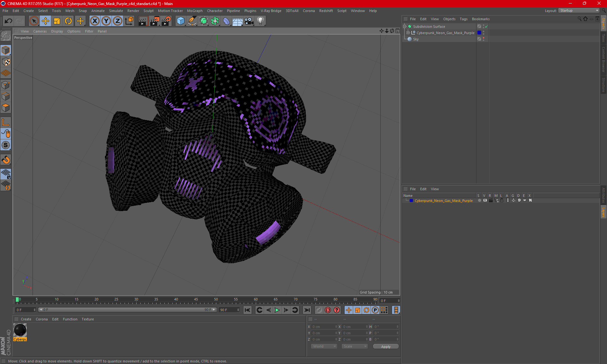Open the MoGraph menu

(195, 11)
